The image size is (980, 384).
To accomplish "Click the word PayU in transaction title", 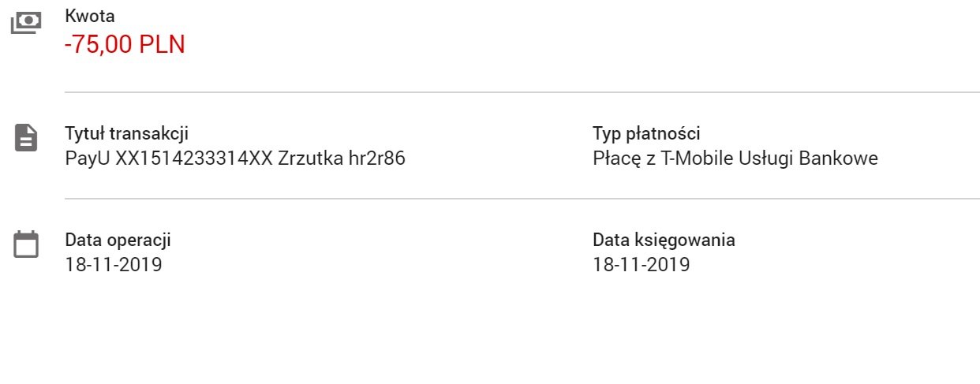I will click(x=88, y=158).
